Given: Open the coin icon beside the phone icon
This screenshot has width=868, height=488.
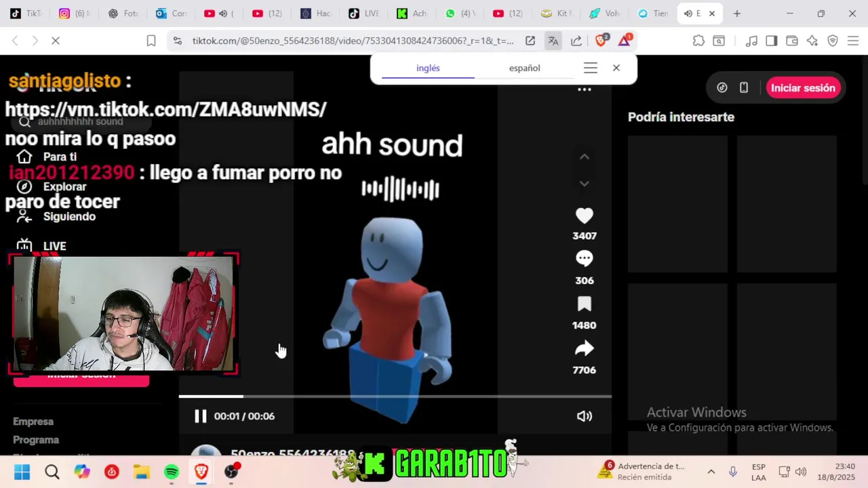Looking at the screenshot, I should pyautogui.click(x=722, y=88).
